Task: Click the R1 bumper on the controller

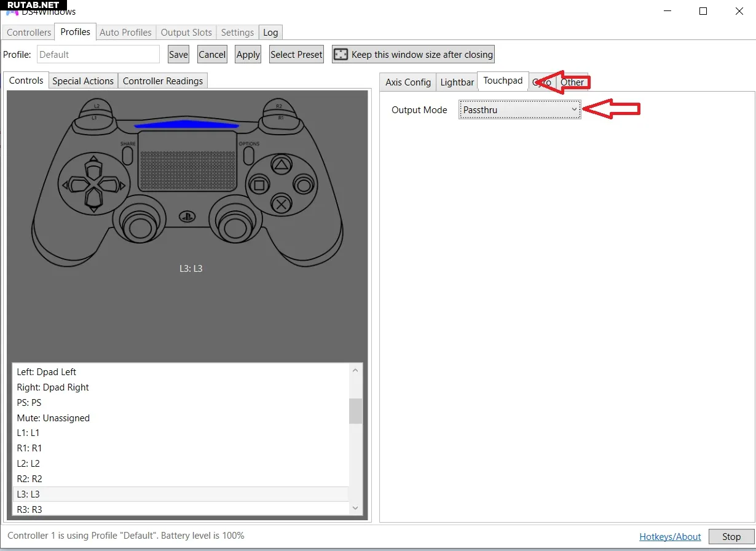Action: point(281,117)
